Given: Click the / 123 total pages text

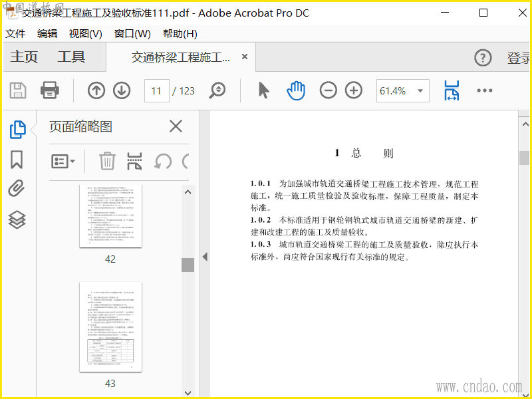Looking at the screenshot, I should (x=184, y=91).
